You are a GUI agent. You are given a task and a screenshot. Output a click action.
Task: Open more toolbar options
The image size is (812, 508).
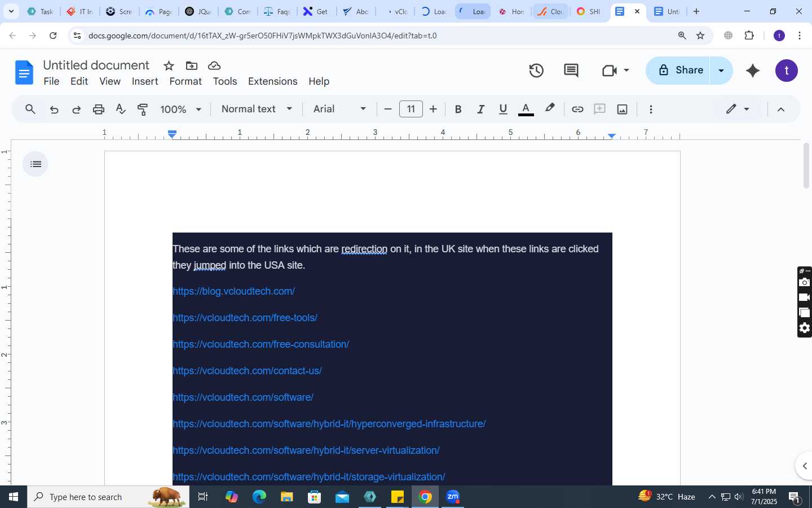coord(651,110)
